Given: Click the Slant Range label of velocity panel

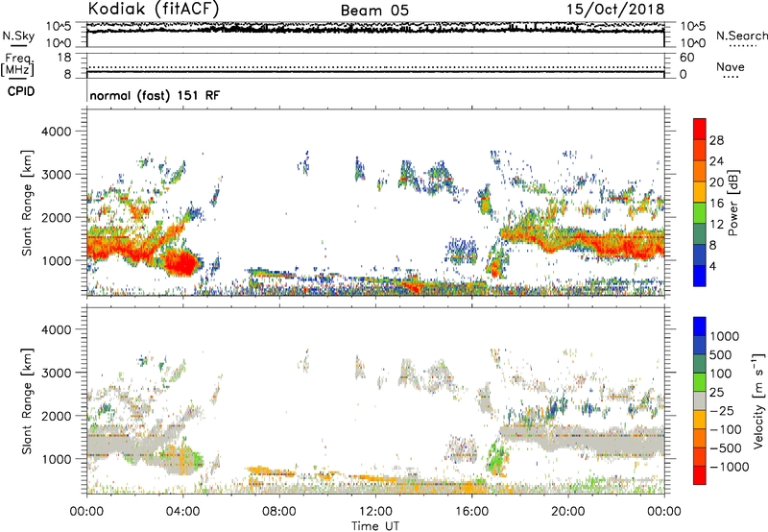Looking at the screenshot, I should 27,401.
